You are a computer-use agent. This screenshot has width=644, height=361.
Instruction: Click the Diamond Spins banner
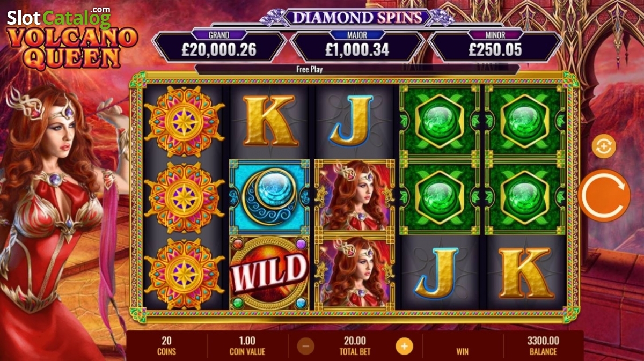coord(356,17)
